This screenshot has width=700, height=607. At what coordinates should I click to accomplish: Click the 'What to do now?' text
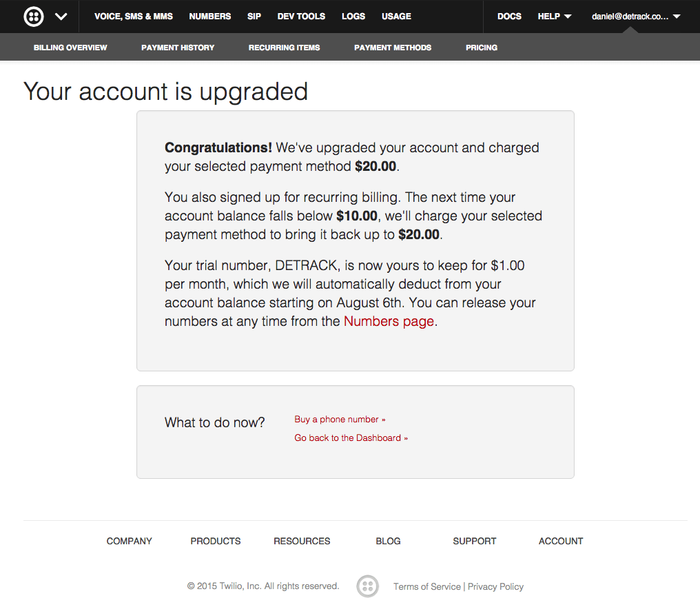[215, 422]
